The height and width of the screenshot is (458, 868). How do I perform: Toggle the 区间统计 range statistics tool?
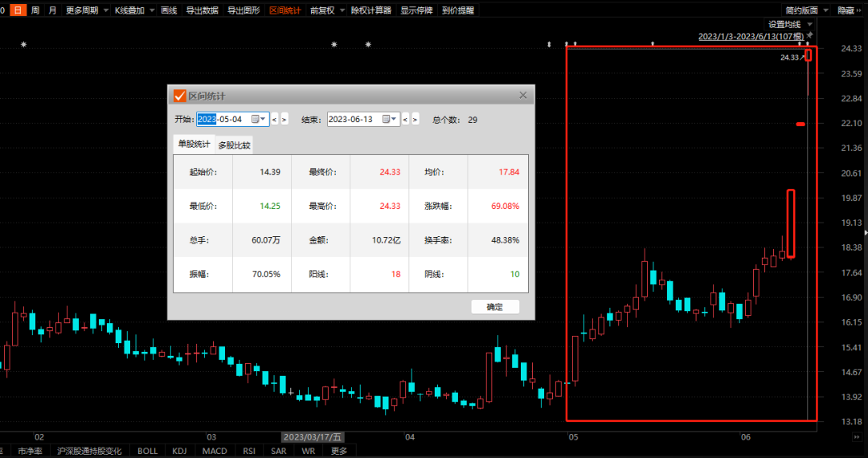click(x=285, y=10)
